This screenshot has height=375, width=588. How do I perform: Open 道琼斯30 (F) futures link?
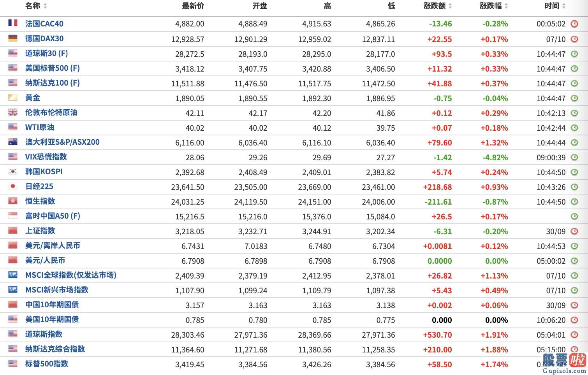pos(47,53)
